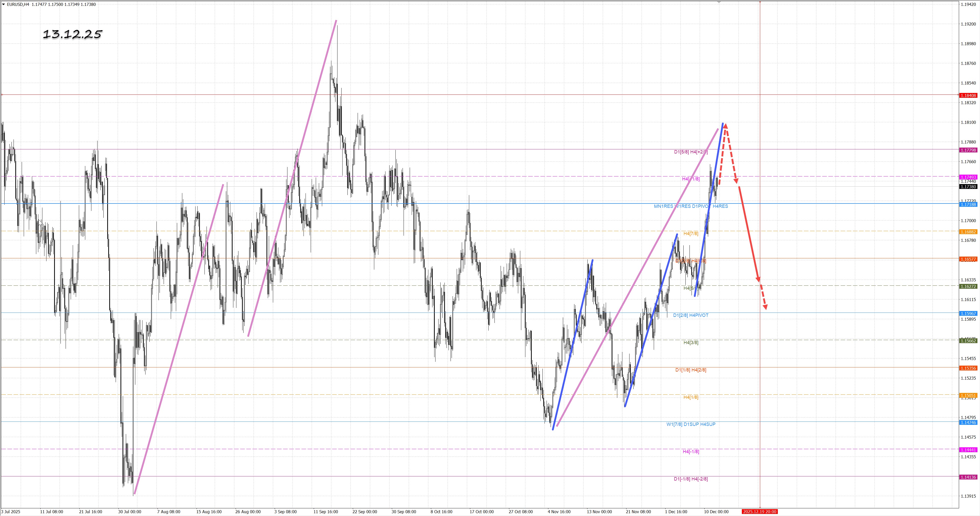Image resolution: width=980 pixels, height=516 pixels.
Task: Click the orange 1.16882 price tag
Action: click(968, 232)
